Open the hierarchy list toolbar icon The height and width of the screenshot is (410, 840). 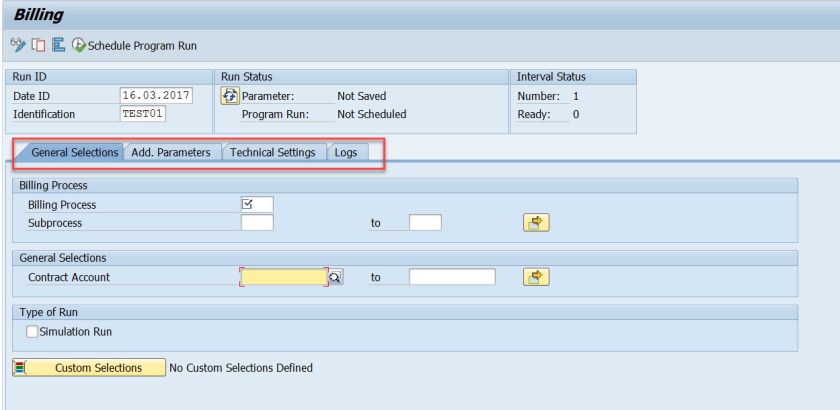pyautogui.click(x=58, y=45)
